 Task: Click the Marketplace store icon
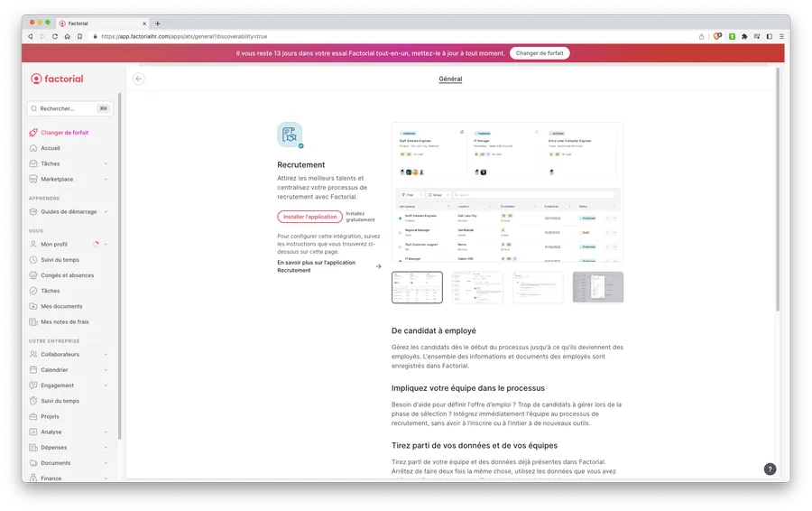(x=33, y=180)
